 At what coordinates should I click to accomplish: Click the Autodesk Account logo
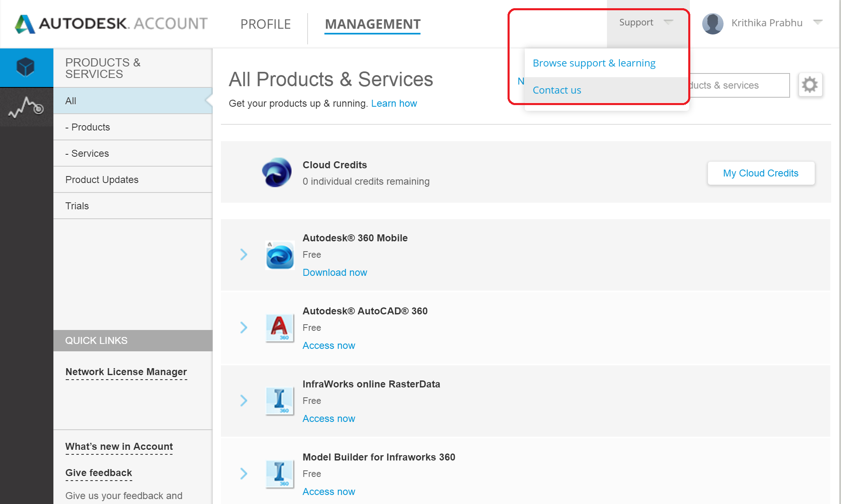pyautogui.click(x=111, y=24)
